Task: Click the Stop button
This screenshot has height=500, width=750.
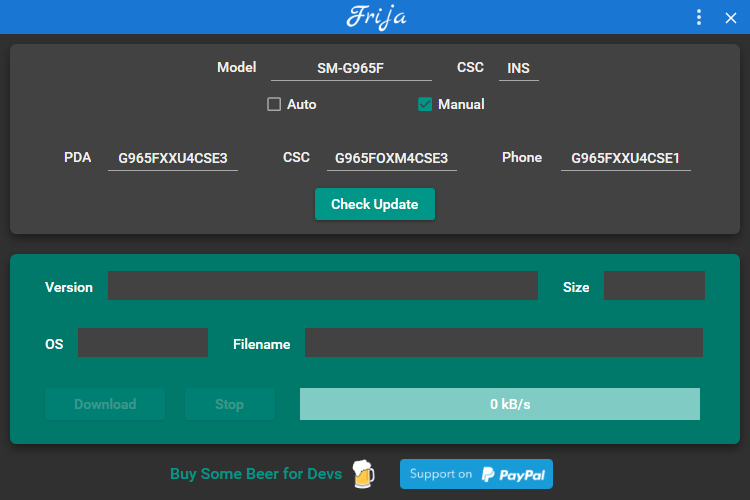Action: pyautogui.click(x=230, y=404)
